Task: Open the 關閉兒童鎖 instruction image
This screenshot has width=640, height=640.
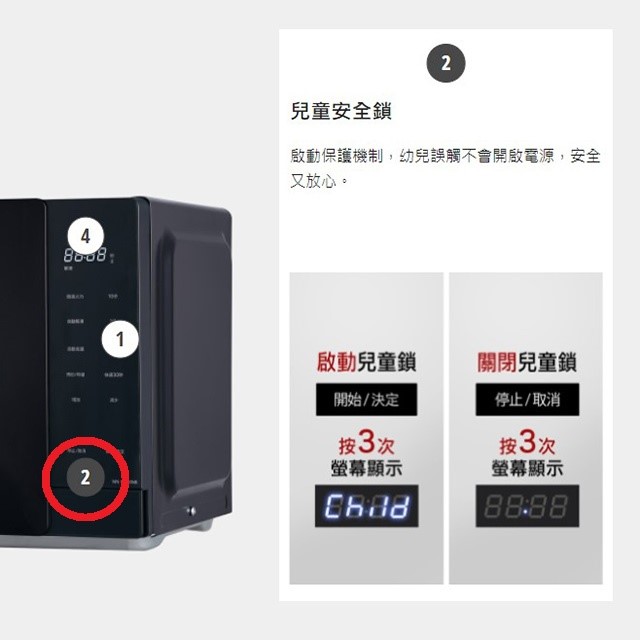Action: 526,428
